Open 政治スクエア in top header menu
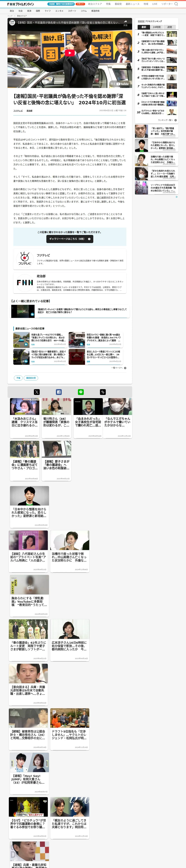The height and width of the screenshot is (868, 186). tap(95, 4)
